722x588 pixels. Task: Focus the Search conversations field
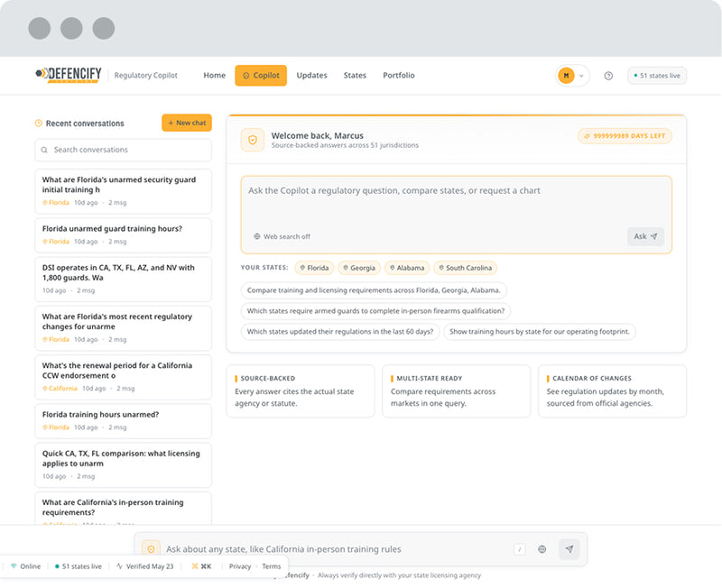124,150
